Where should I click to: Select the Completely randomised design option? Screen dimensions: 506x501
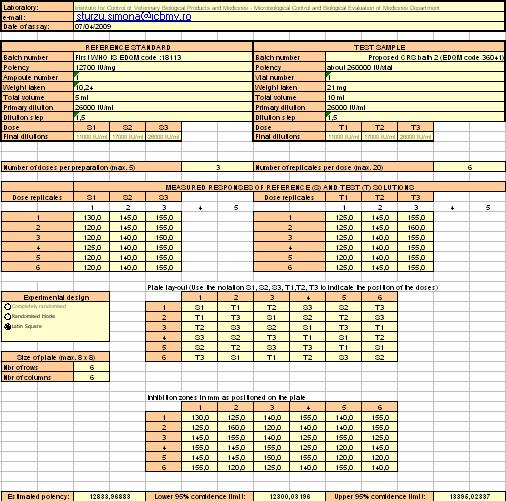8,306
